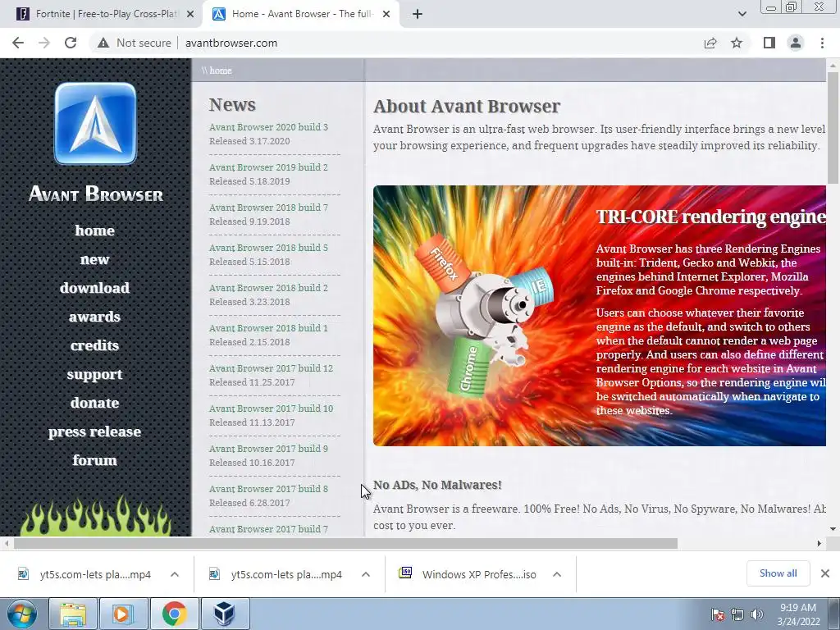This screenshot has height=630, width=840.
Task: Close the Avant Browser tab
Action: [386, 15]
